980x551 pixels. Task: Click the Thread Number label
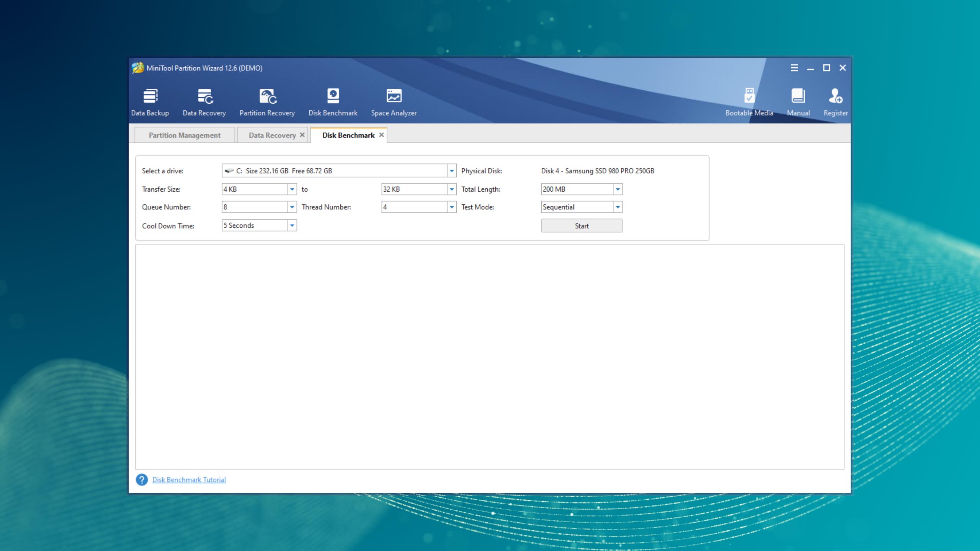point(326,207)
